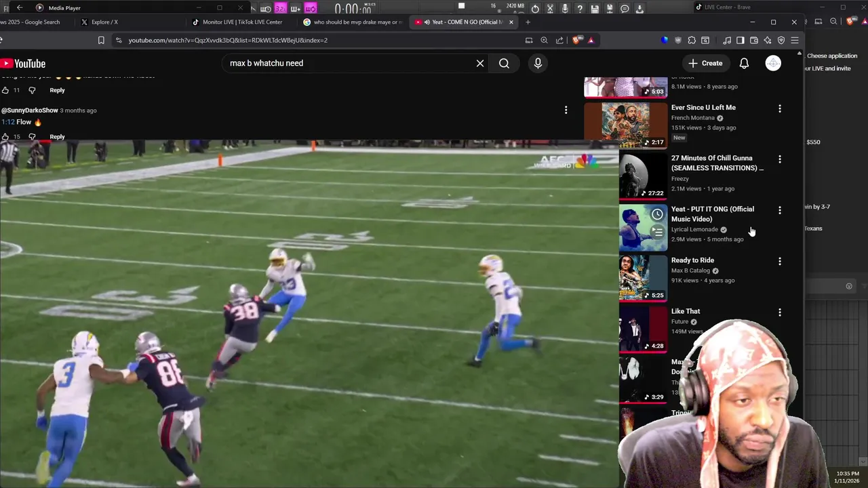The image size is (868, 488).
Task: Close the Yeat COME N GO tab
Action: pos(511,22)
